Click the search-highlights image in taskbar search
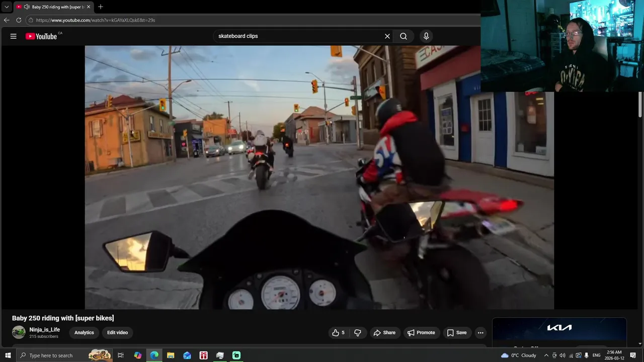Image resolution: width=644 pixels, height=362 pixels. click(x=100, y=355)
